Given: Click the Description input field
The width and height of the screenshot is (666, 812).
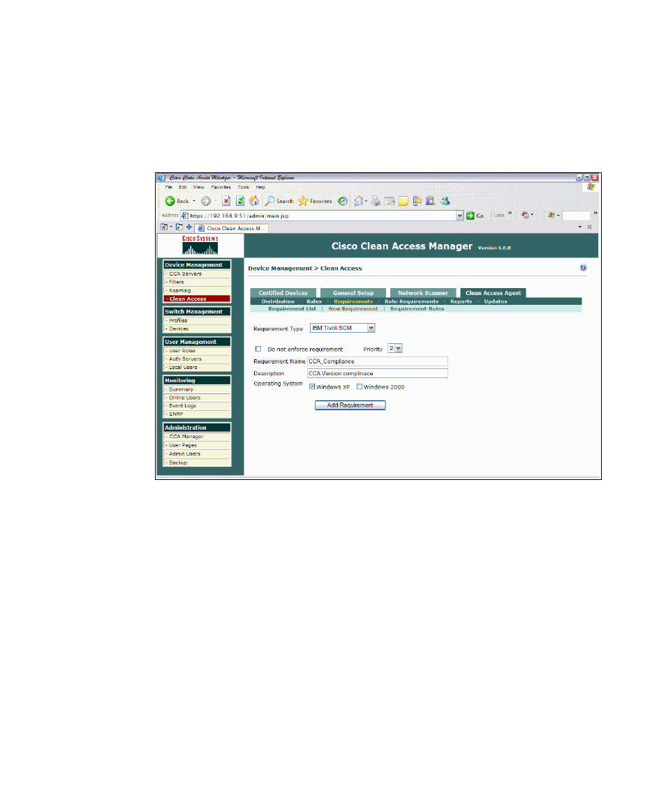Looking at the screenshot, I should click(377, 373).
